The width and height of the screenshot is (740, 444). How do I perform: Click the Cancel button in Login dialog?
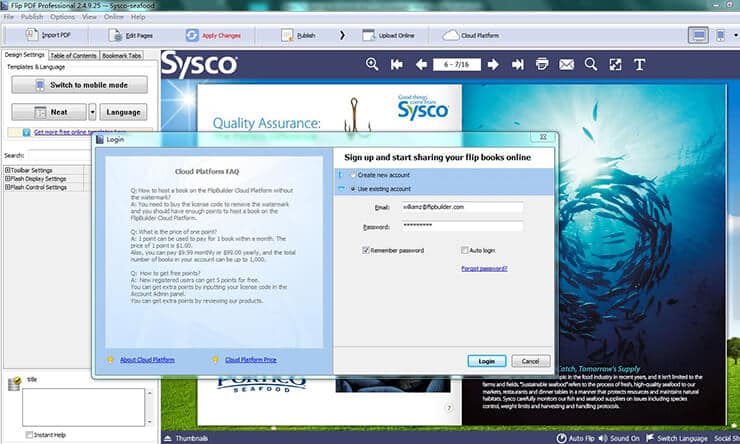[x=530, y=361]
